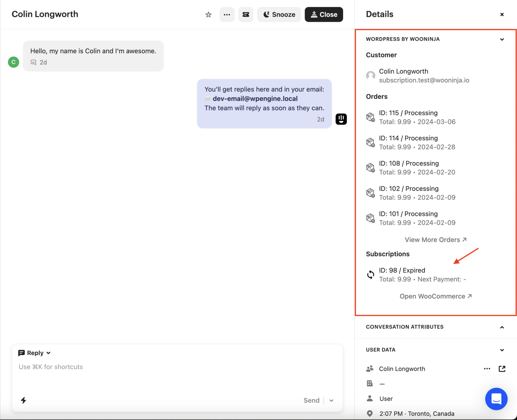Open WooCommerce link in details panel
The height and width of the screenshot is (420, 517).
tap(436, 296)
